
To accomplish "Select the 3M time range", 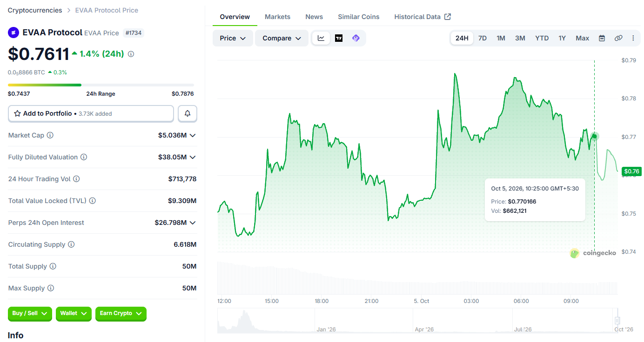I will [520, 38].
